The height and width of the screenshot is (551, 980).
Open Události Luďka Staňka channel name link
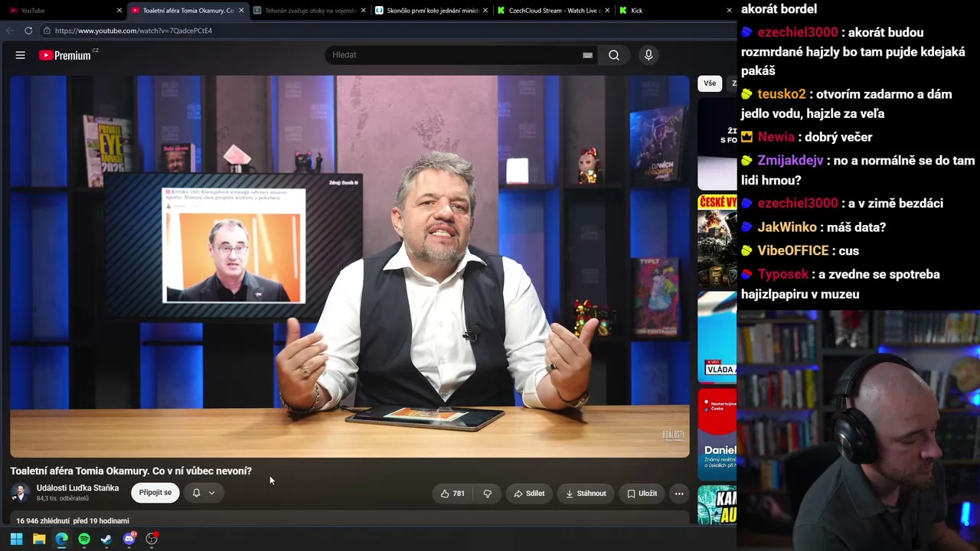pyautogui.click(x=77, y=488)
